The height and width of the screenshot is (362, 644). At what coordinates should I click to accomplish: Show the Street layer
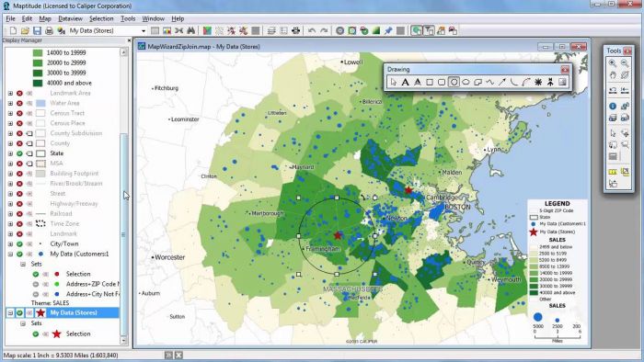19,194
